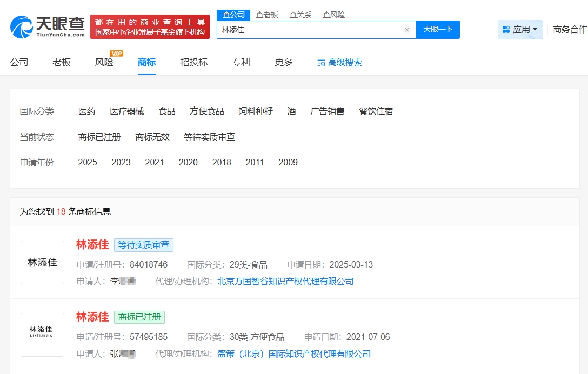This screenshot has width=588, height=374.
Task: Open 林添佳 title of trademark 57495185
Action: click(92, 317)
